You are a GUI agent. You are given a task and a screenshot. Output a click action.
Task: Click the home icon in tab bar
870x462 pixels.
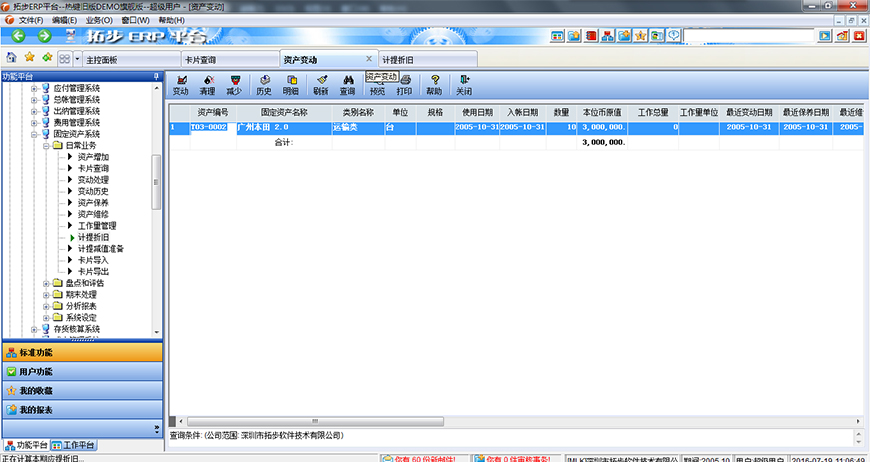pyautogui.click(x=11, y=58)
